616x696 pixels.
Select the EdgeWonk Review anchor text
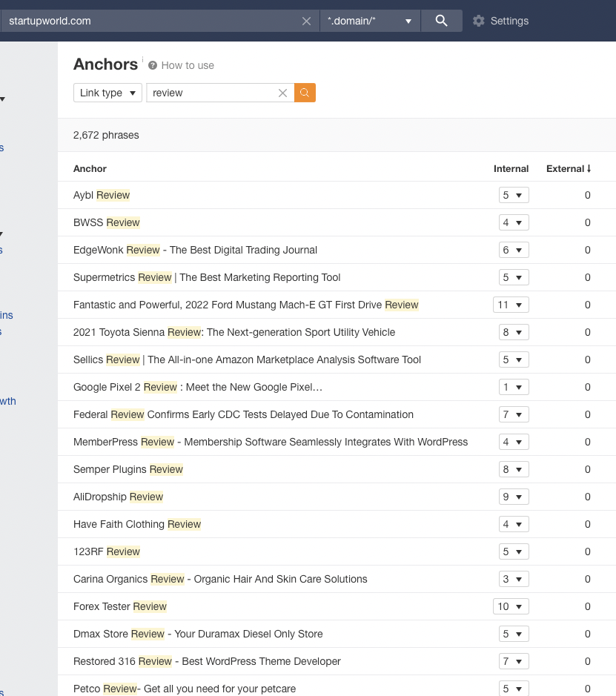(x=195, y=250)
